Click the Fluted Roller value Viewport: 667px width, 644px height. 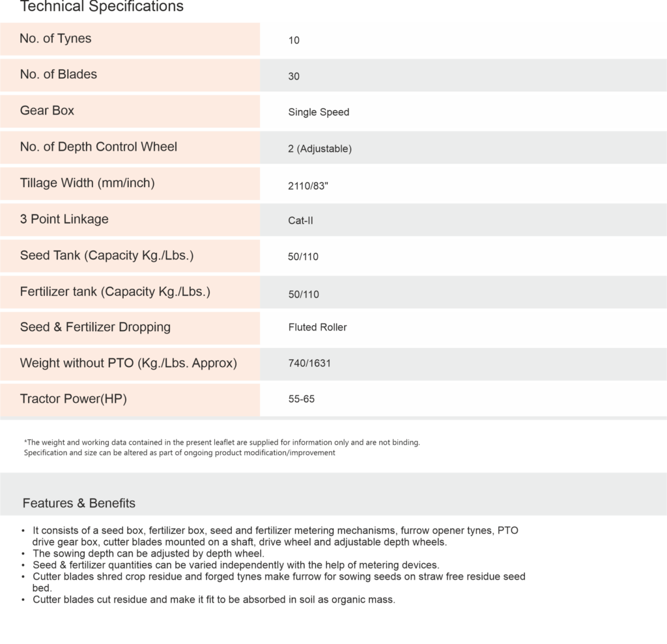[x=317, y=327]
